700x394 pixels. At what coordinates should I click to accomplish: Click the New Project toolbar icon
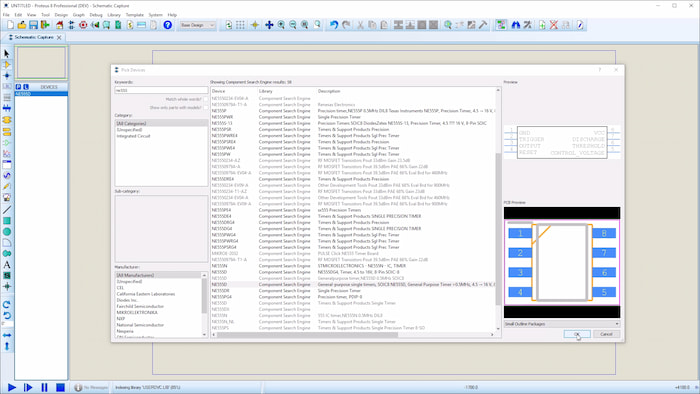[10, 25]
